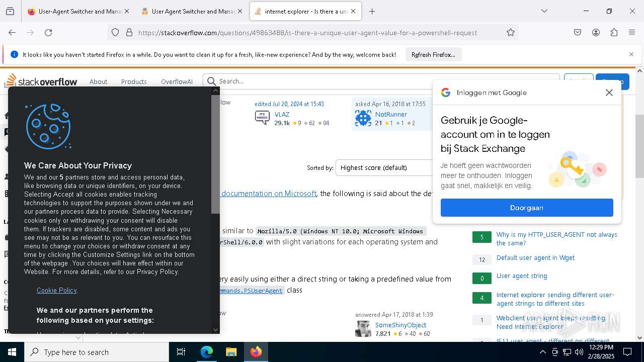This screenshot has width=644, height=362.
Task: Open NotRunner user profile link
Action: (x=391, y=114)
